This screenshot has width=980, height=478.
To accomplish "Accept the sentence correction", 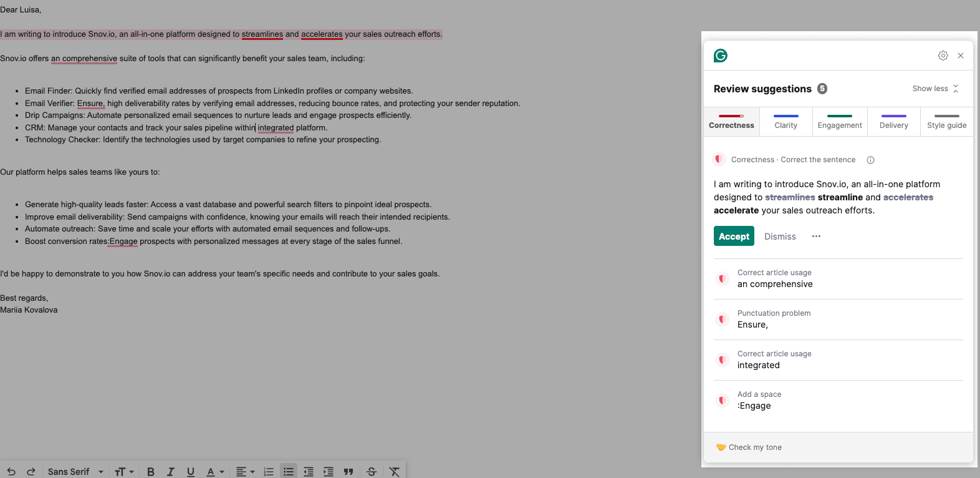I will [734, 237].
